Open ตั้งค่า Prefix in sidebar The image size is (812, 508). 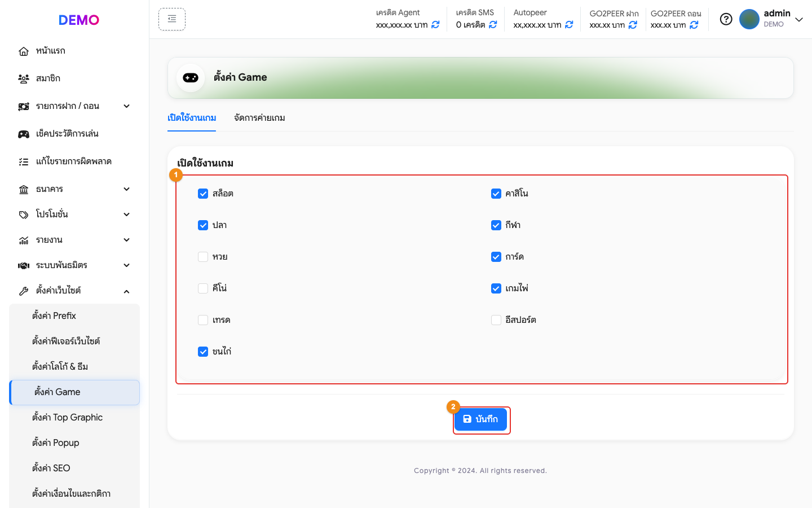74,316
